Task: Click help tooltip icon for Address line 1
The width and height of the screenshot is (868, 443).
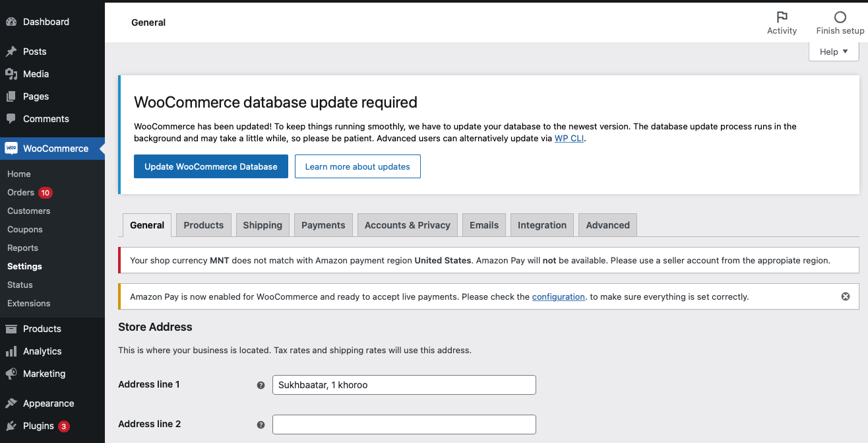Action: tap(261, 385)
